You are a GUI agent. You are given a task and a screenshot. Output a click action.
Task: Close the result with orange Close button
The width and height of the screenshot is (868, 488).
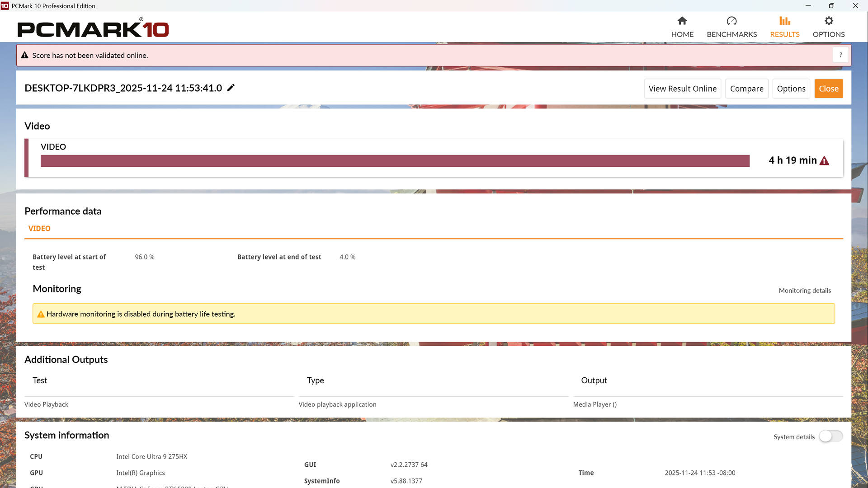pyautogui.click(x=828, y=89)
